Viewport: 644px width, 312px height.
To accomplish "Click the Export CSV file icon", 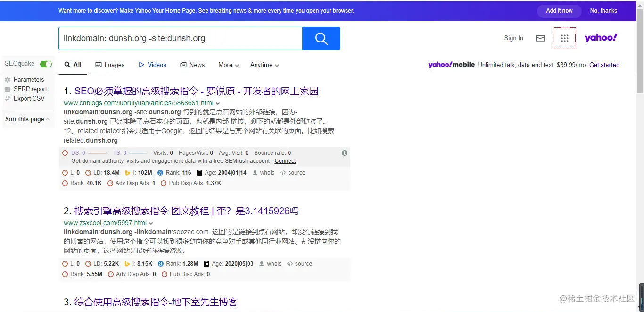I will tap(8, 99).
